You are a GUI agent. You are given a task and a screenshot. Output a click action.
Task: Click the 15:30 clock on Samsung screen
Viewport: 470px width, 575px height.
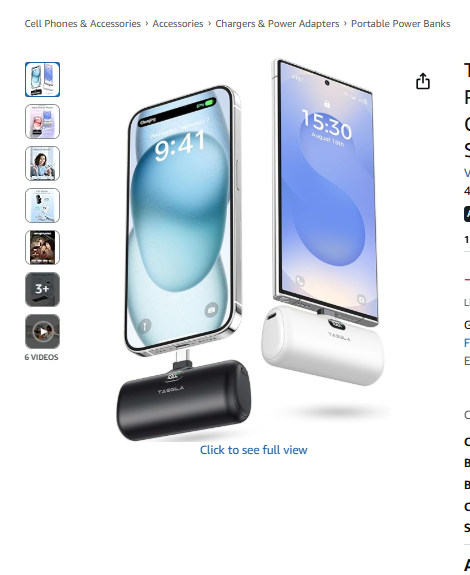(x=327, y=125)
